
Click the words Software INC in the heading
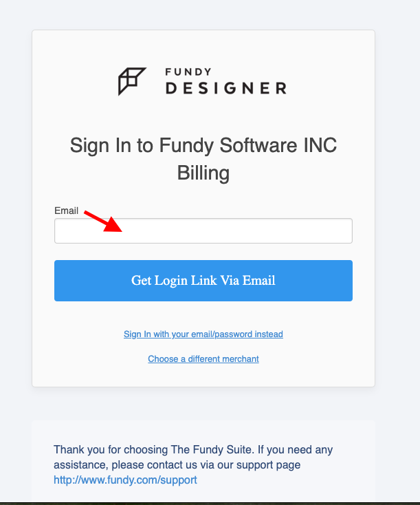click(278, 145)
